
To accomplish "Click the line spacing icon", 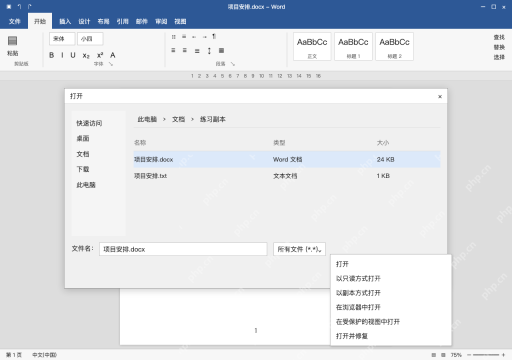I will point(209,51).
